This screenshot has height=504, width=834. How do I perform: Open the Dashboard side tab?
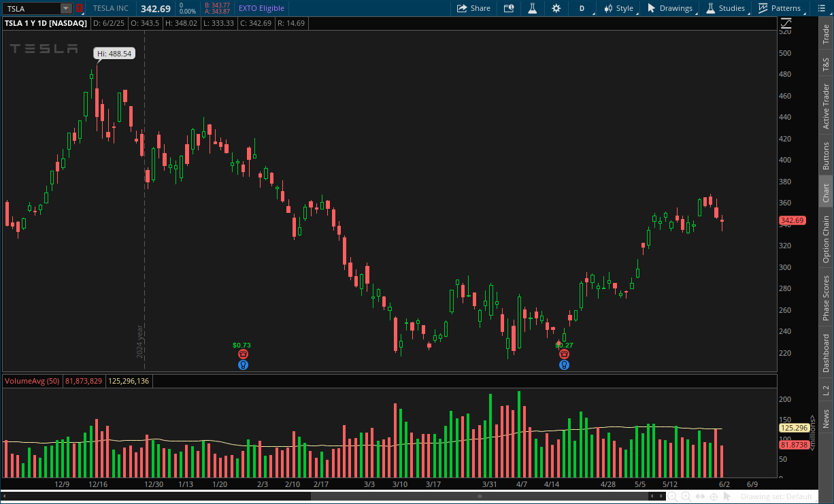[x=826, y=353]
